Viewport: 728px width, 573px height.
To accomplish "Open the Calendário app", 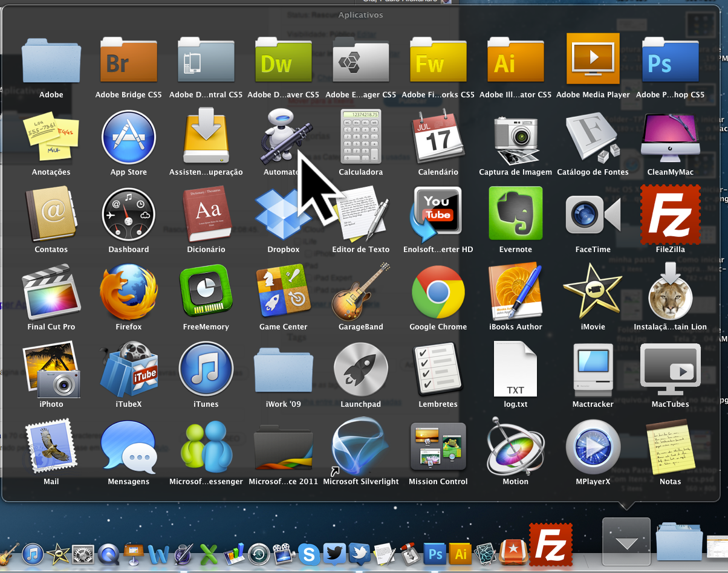I will [438, 138].
